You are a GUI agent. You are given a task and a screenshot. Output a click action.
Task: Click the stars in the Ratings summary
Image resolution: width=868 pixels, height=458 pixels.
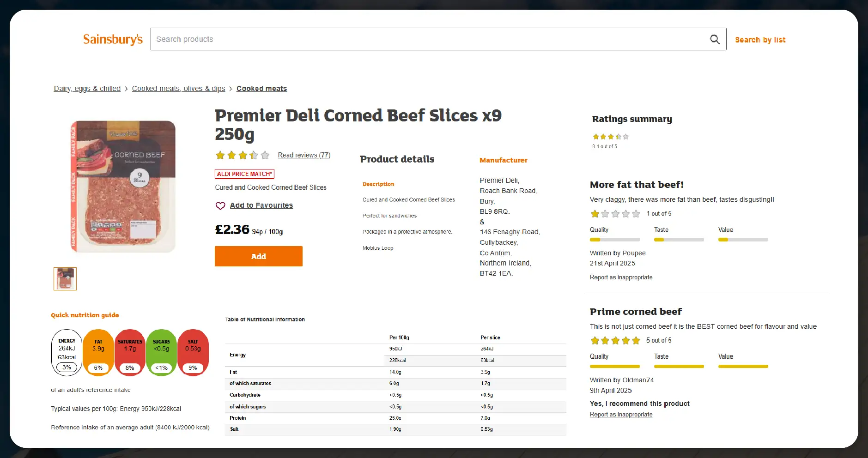[x=610, y=137]
